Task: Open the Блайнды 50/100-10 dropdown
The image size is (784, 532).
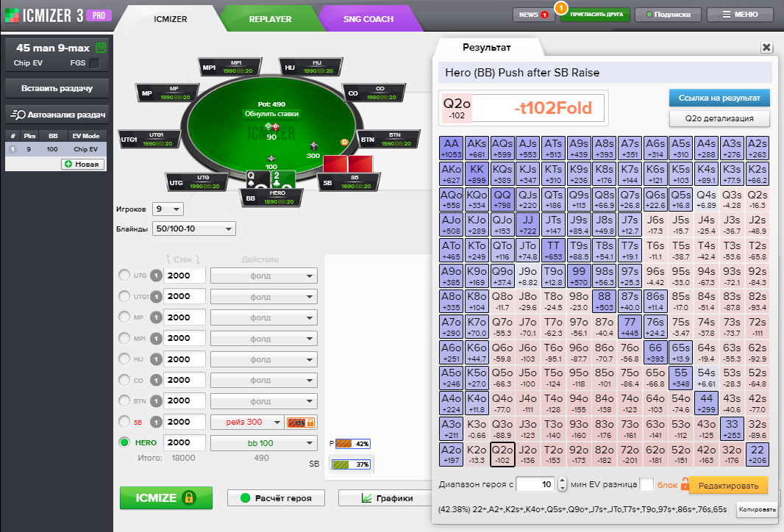Action: (x=194, y=229)
